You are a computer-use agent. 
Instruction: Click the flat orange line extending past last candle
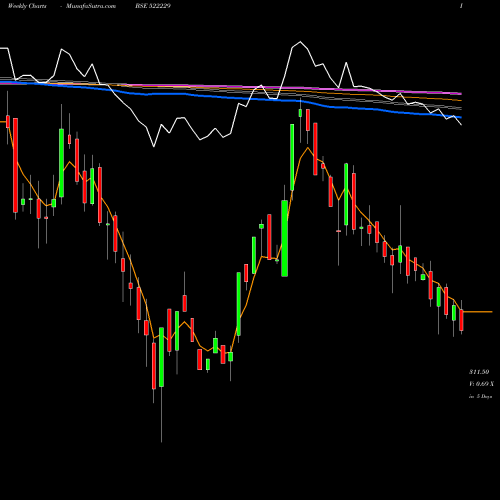(x=477, y=312)
